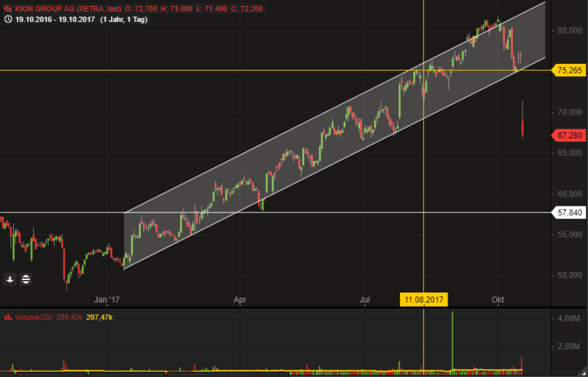
Task: Click the 19.10.2016 - 19.10.2017 date range
Action: pyautogui.click(x=56, y=20)
